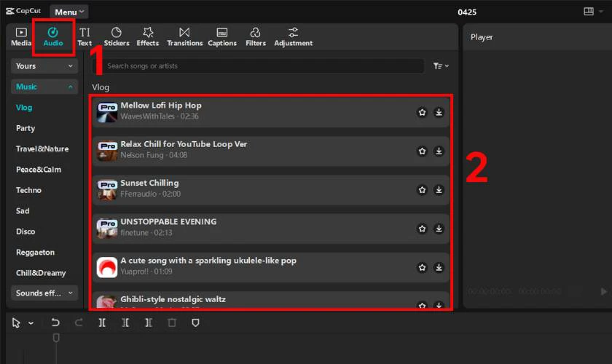
Task: Expand the Yours section
Action: pyautogui.click(x=44, y=66)
